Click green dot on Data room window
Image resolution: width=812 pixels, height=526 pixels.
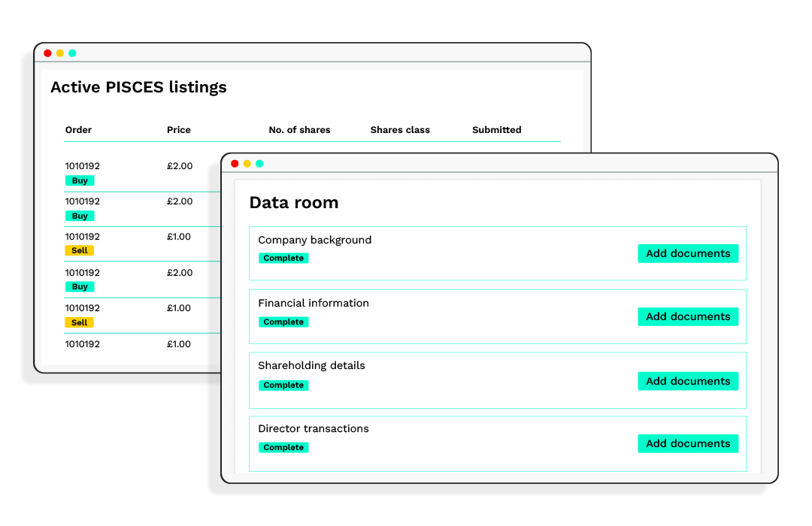click(x=259, y=164)
